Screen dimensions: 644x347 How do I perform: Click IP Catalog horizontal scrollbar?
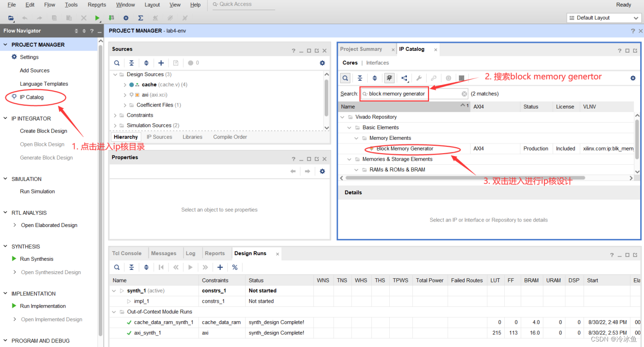pos(465,178)
